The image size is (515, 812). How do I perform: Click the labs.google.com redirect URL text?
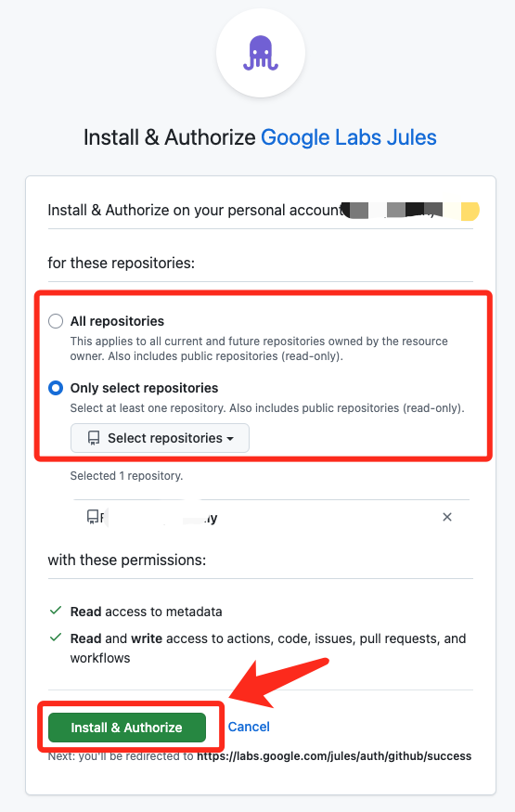(334, 756)
